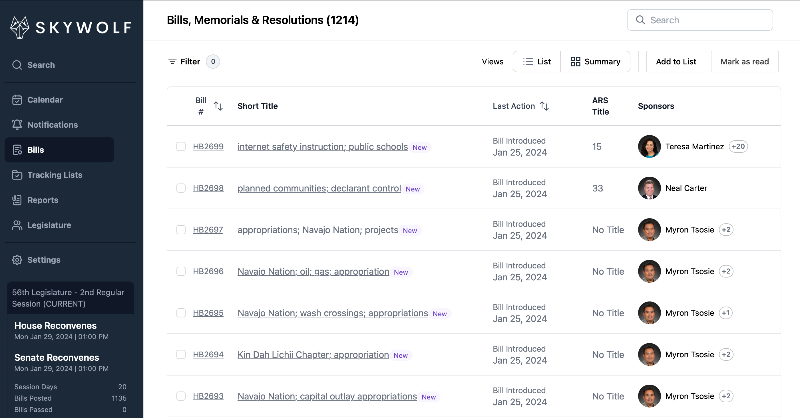Open bill HB2699 link
Image resolution: width=800 pixels, height=418 pixels.
point(208,146)
